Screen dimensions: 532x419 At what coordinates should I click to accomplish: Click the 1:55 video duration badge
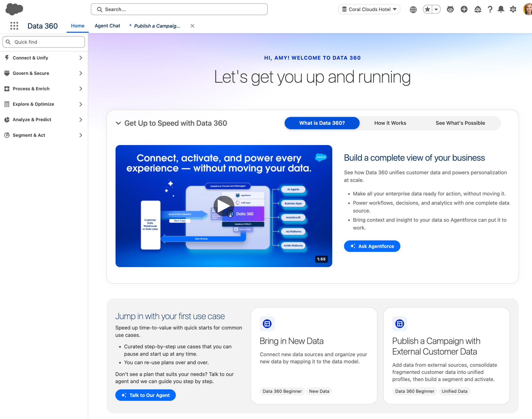tap(321, 259)
